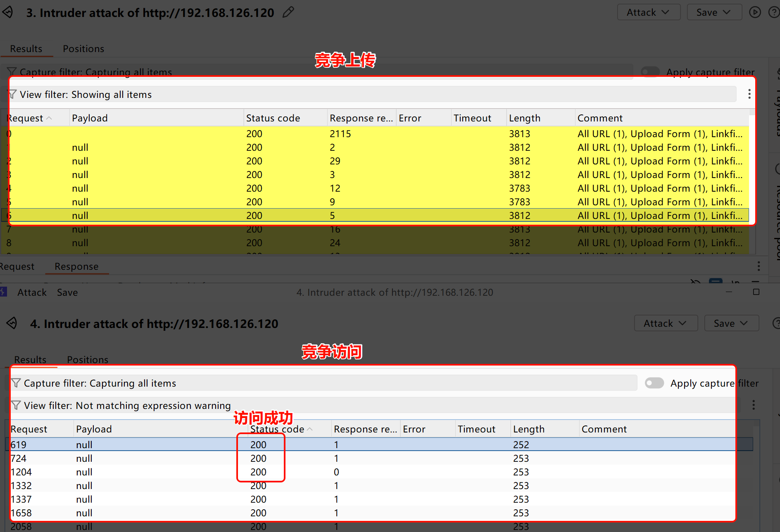Click the pencil icon to rename attack 3
Viewport: 780px width, 532px height.
coord(288,12)
